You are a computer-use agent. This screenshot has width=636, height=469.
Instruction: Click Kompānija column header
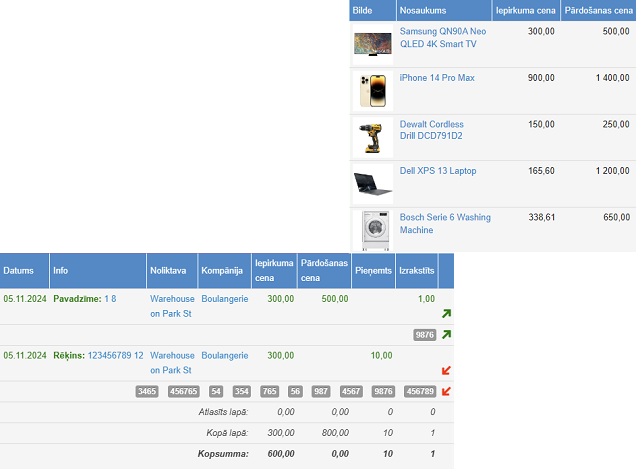225,271
